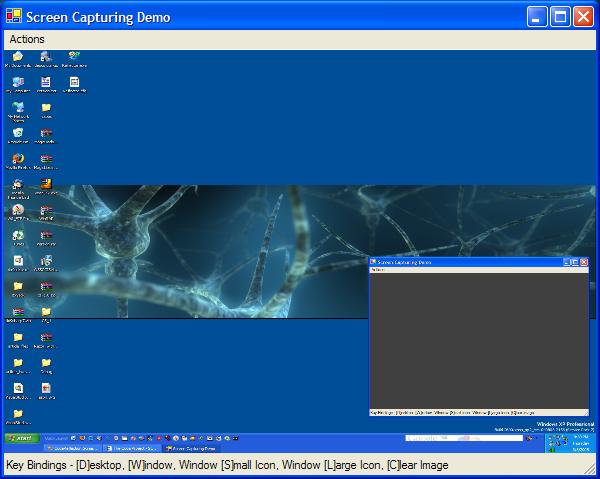Click the Start button in captured taskbar
Image resolution: width=600 pixels, height=479 pixels.
coord(22,438)
